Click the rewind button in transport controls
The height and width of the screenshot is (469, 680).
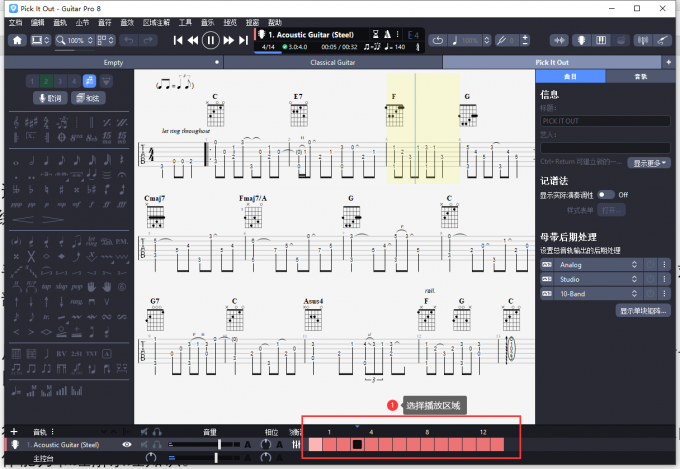tap(193, 40)
